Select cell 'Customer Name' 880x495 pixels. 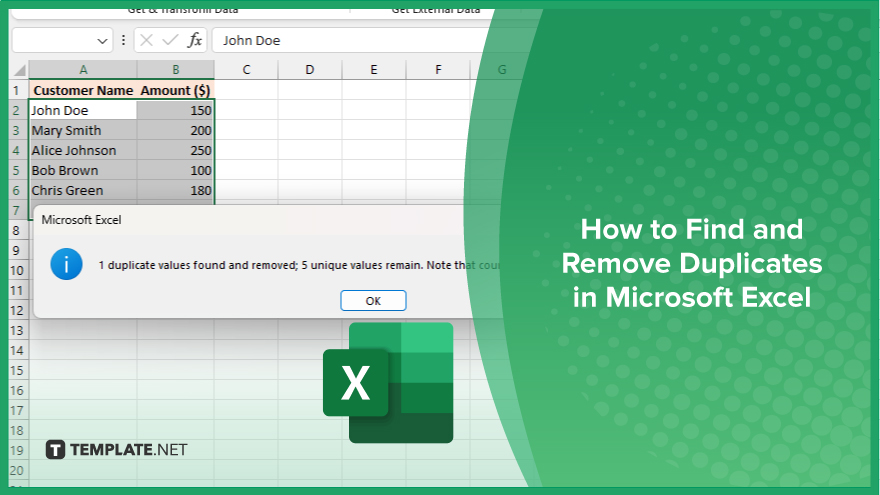pyautogui.click(x=83, y=90)
